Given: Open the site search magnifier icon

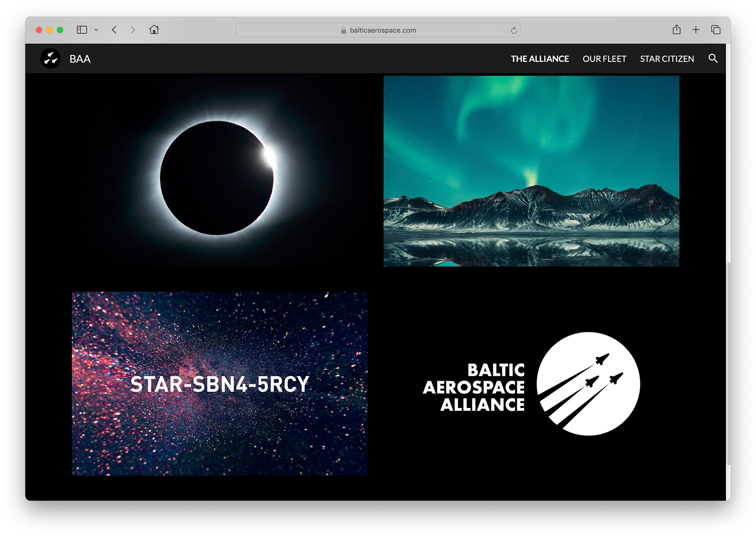Looking at the screenshot, I should pos(713,59).
